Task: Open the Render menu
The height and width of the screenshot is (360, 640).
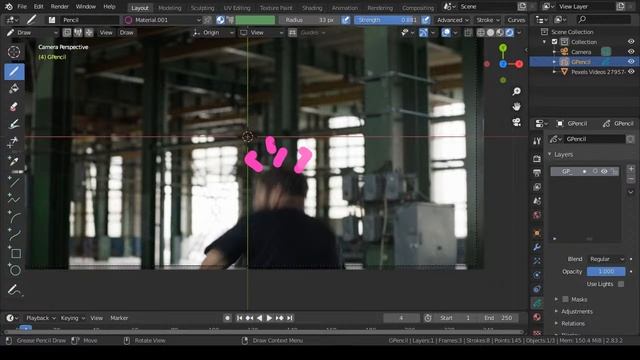Action: [x=60, y=7]
